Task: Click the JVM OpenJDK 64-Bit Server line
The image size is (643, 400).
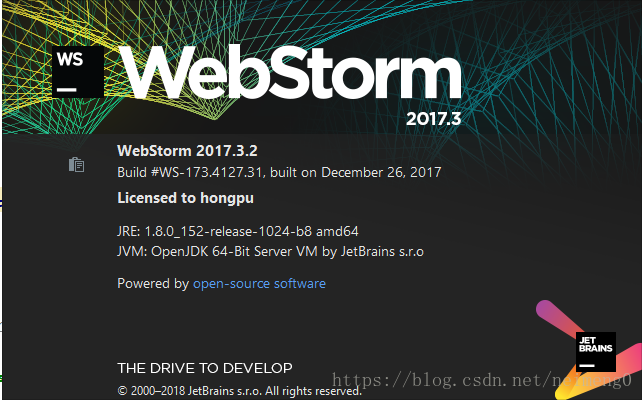Action: click(270, 251)
